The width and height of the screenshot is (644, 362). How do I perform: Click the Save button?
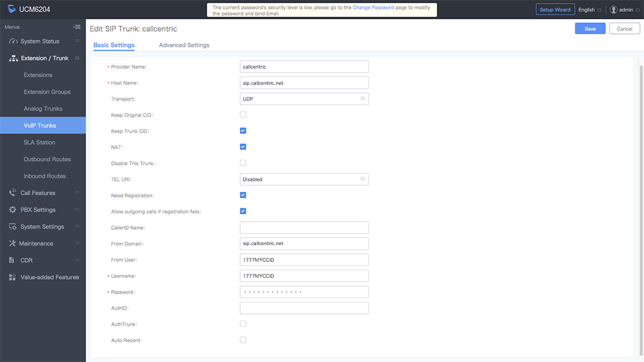pos(590,29)
